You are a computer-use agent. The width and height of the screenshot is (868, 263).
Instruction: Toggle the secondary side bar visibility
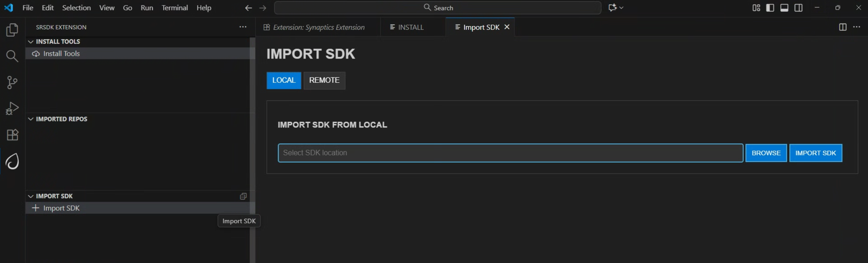click(798, 8)
